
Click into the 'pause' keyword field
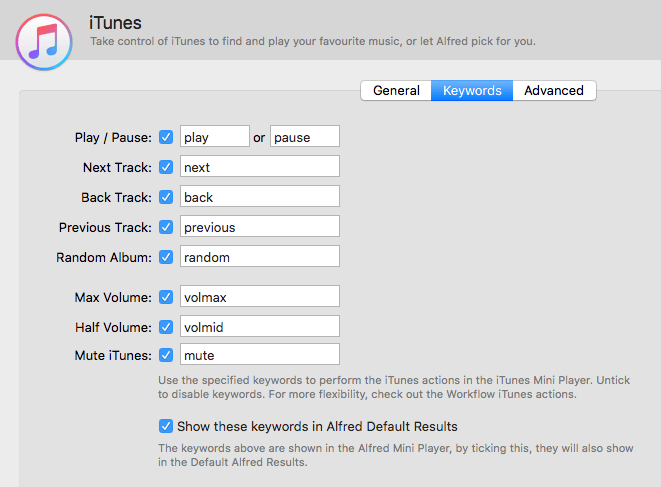click(x=305, y=136)
